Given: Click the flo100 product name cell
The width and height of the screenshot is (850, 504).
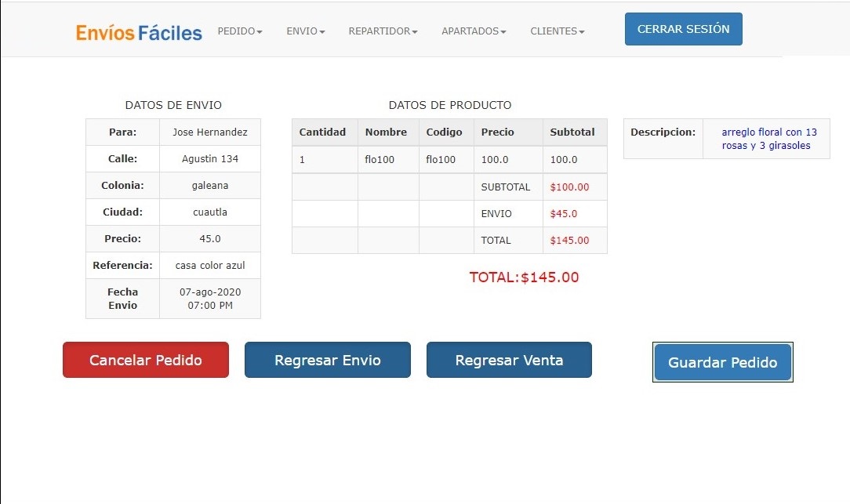Looking at the screenshot, I should coord(380,160).
